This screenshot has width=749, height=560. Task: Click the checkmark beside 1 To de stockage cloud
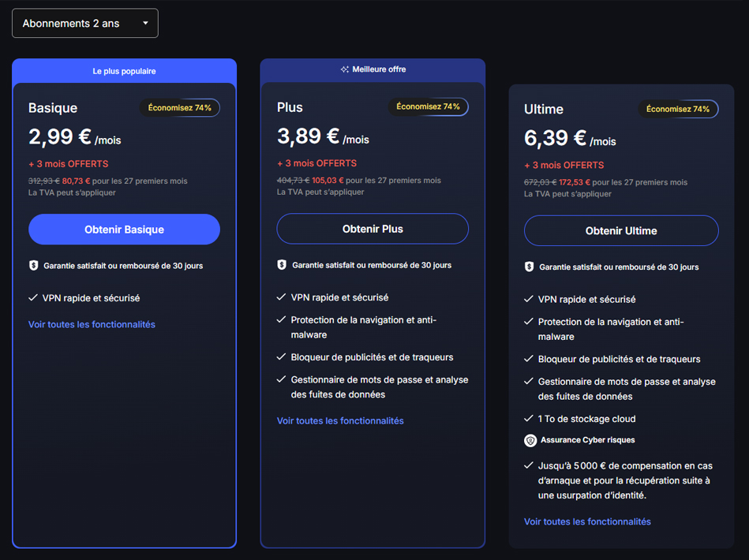point(529,418)
